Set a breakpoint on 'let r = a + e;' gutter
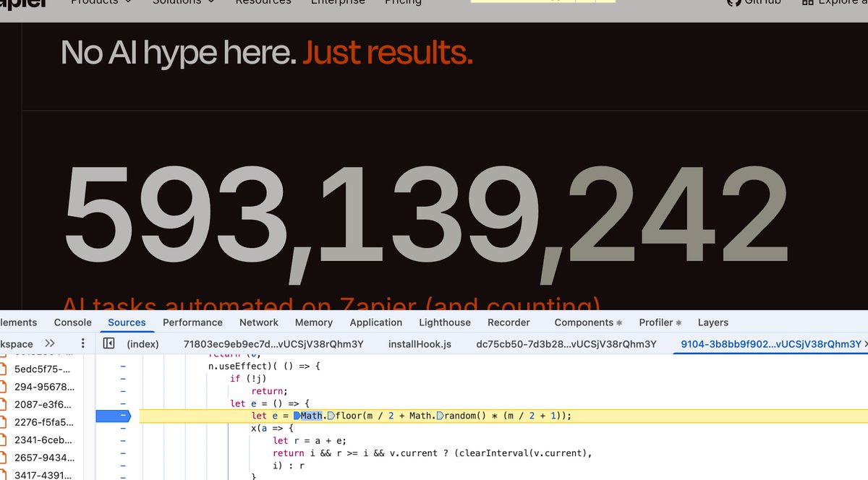Screen dimensions: 868x480 point(122,440)
